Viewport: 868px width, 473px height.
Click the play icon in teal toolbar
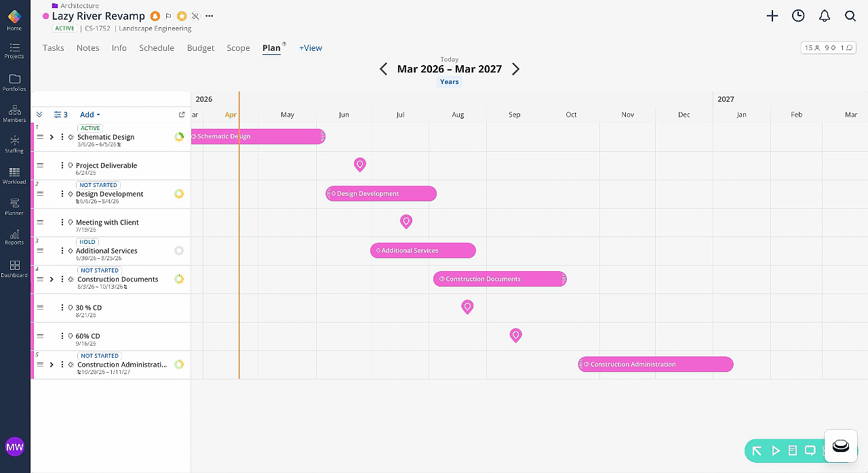click(x=776, y=451)
